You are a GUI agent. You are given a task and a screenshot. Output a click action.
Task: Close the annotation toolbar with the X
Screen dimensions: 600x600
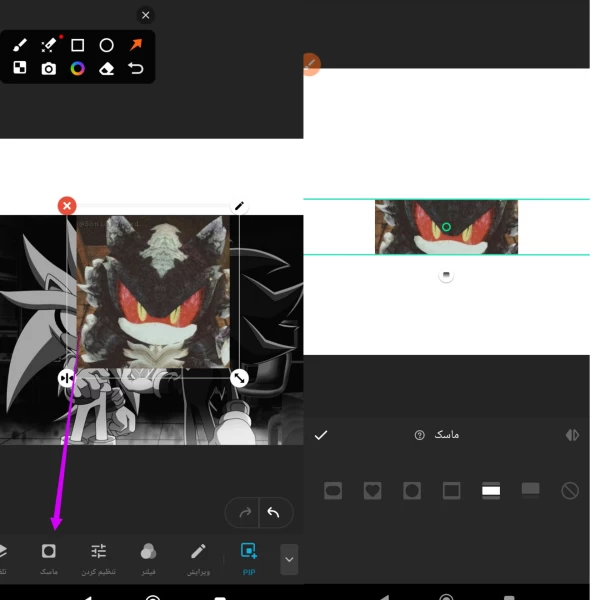click(x=145, y=15)
